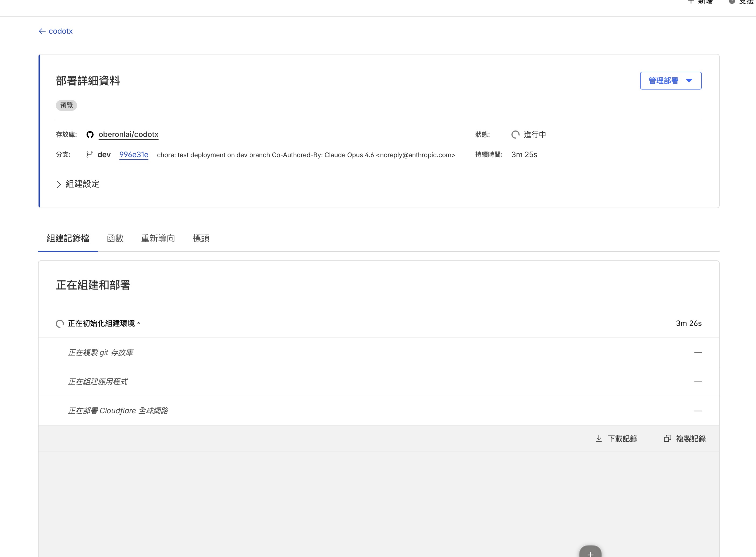The height and width of the screenshot is (557, 756).
Task: Click the download icon for 下載記錄
Action: point(599,438)
